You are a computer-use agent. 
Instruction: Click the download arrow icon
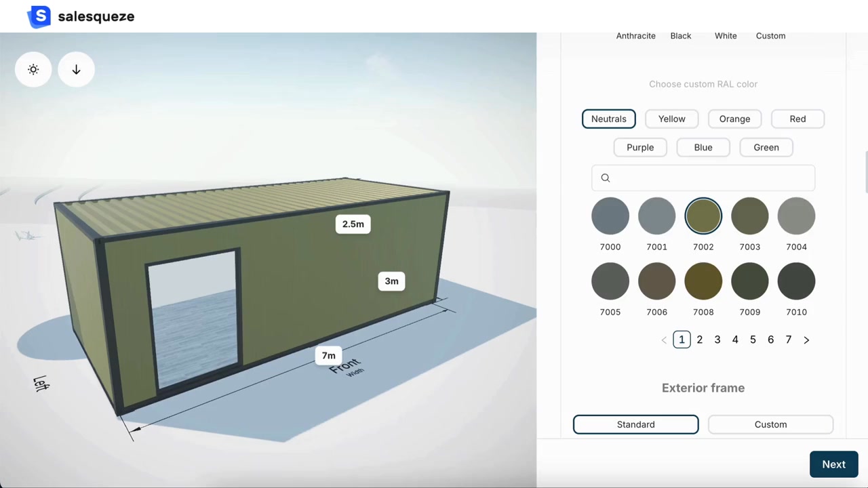point(76,69)
